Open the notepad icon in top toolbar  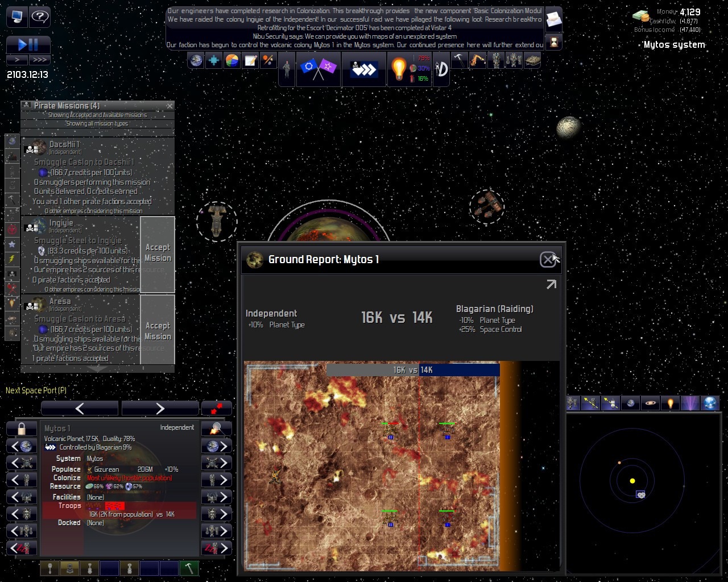[x=250, y=61]
